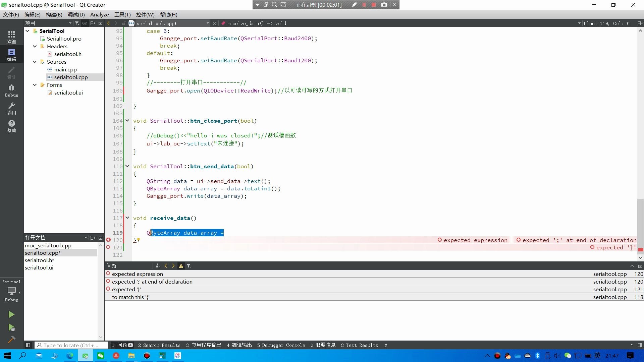Switch to the Welcome mode icon
The image size is (644, 362).
click(11, 37)
